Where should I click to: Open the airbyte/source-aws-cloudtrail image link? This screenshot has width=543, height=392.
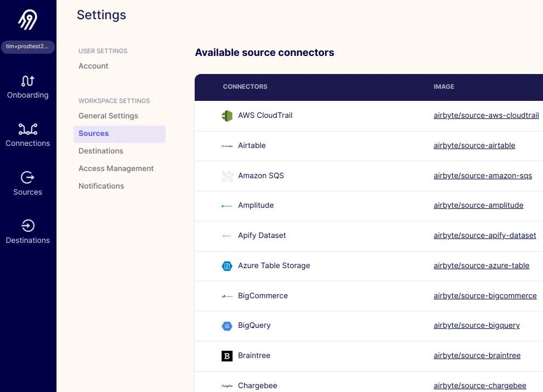click(x=486, y=115)
